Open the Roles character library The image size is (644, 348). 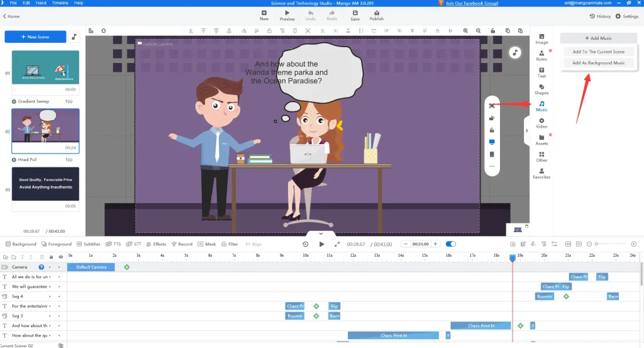(x=541, y=55)
